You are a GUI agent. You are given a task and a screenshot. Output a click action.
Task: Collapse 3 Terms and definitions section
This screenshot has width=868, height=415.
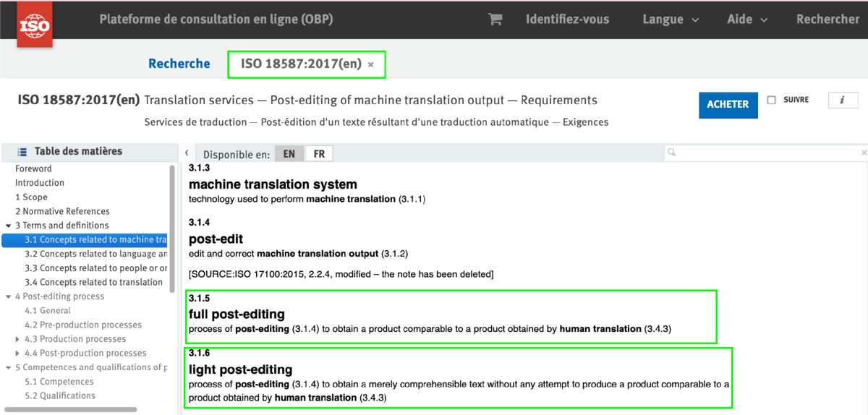tap(8, 226)
